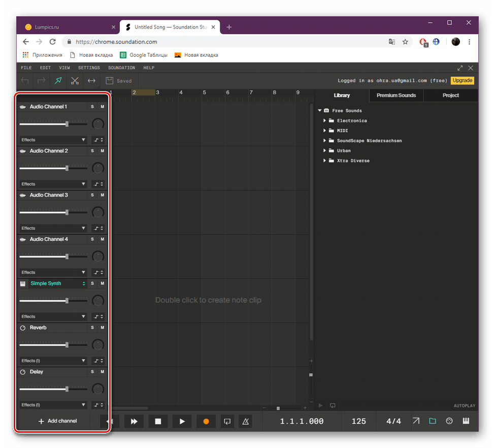This screenshot has width=495, height=448.
Task: Click the Reverb channel circle icon
Action: pos(23,328)
